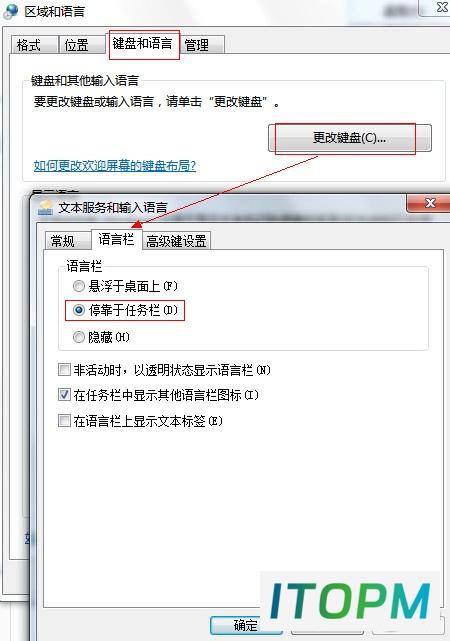Click the 更改键盘(C)... button
The width and height of the screenshot is (450, 641).
[x=349, y=138]
